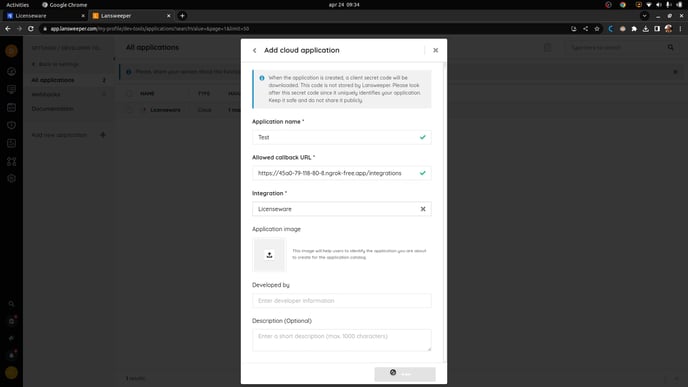Open a new browser tab

[182, 16]
